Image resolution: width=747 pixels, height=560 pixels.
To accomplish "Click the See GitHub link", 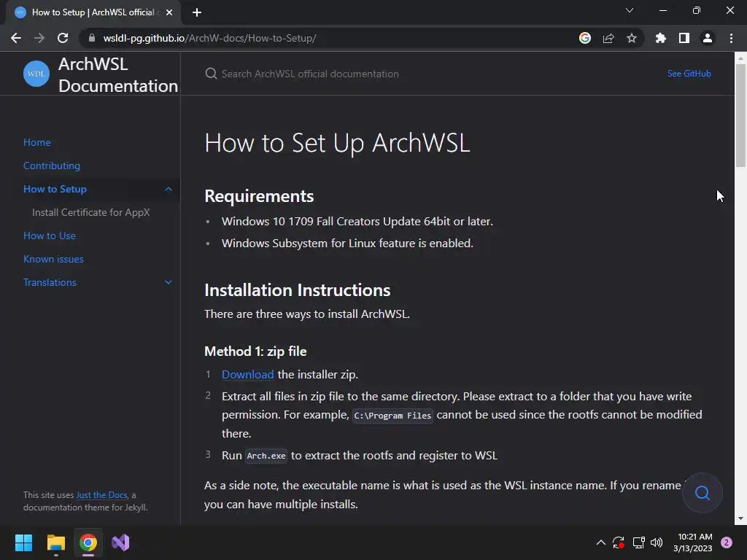I will click(689, 74).
